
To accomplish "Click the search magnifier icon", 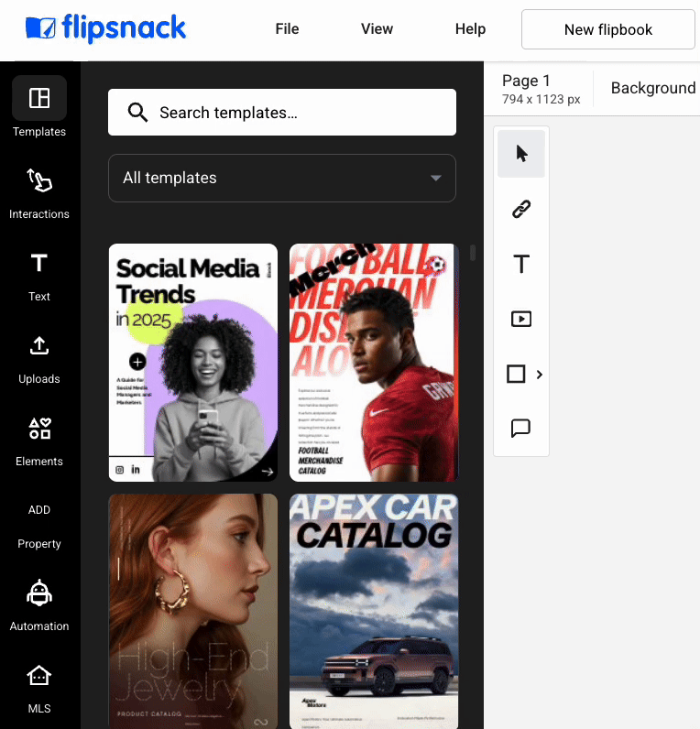I will tap(137, 112).
